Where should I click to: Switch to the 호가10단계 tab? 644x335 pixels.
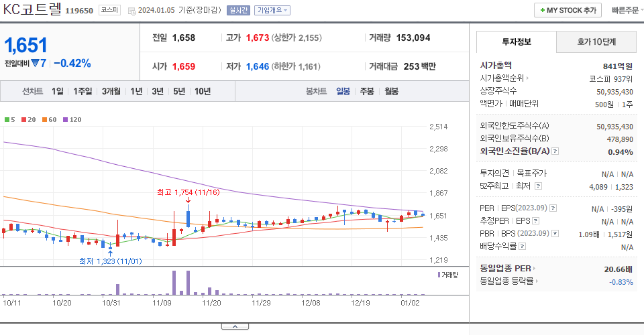pos(596,42)
